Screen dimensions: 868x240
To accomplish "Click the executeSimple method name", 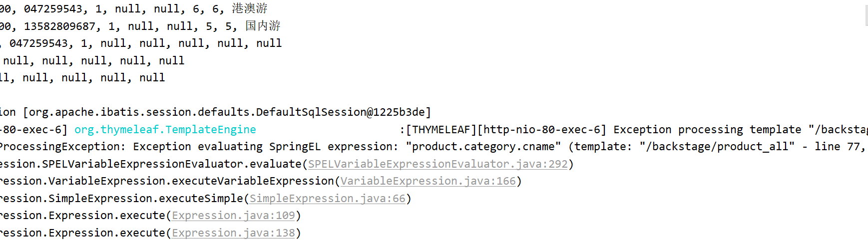I will point(201,199).
